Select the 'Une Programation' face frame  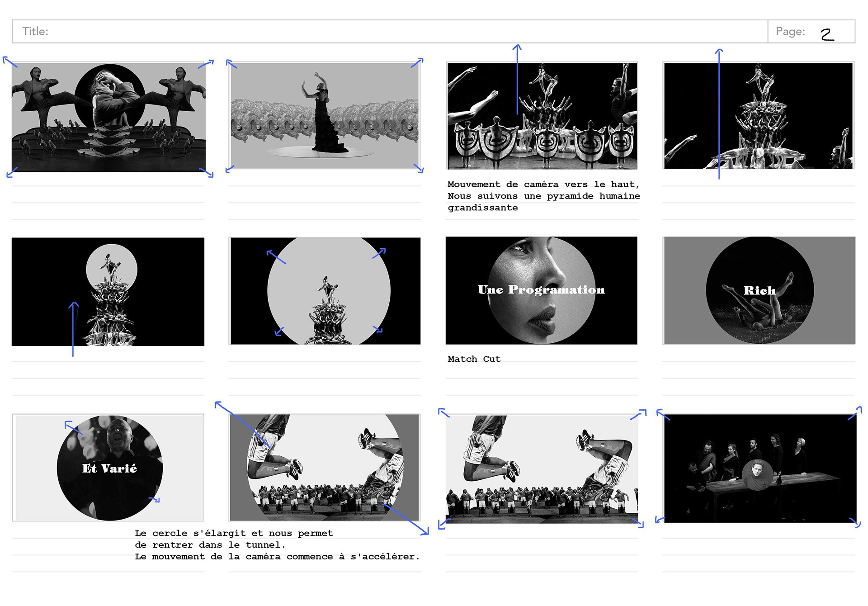pos(542,290)
